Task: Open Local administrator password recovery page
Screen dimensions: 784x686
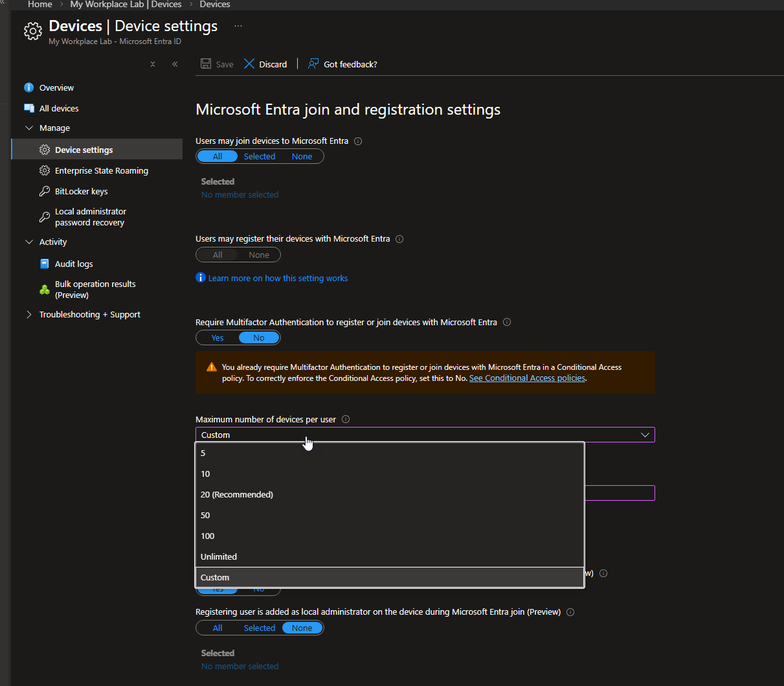Action: [91, 217]
